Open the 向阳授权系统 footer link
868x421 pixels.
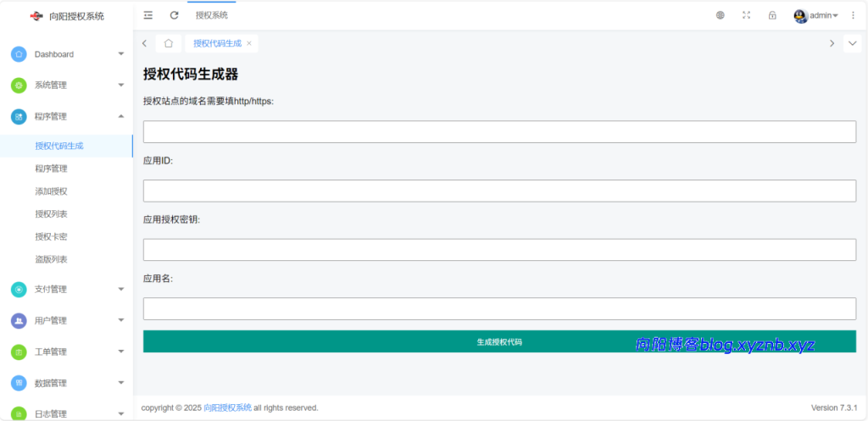click(x=227, y=408)
